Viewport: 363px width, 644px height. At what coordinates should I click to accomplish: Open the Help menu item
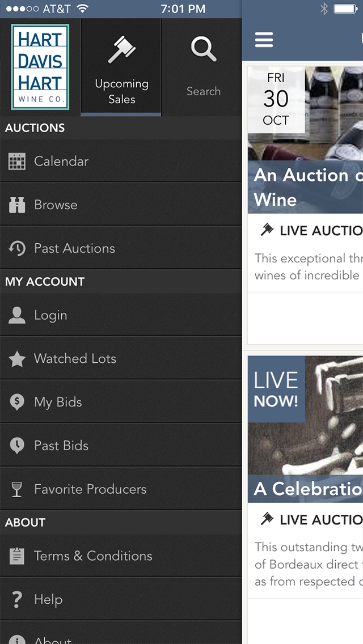pyautogui.click(x=48, y=600)
